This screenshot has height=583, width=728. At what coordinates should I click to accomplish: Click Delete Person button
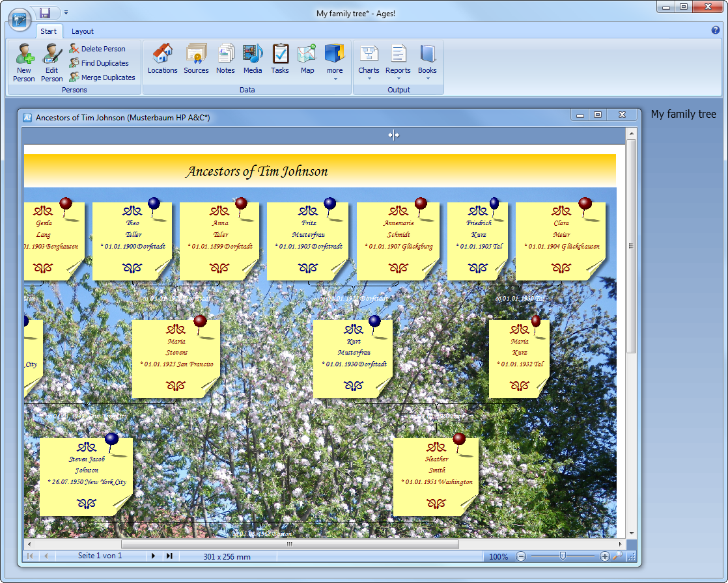tap(97, 49)
